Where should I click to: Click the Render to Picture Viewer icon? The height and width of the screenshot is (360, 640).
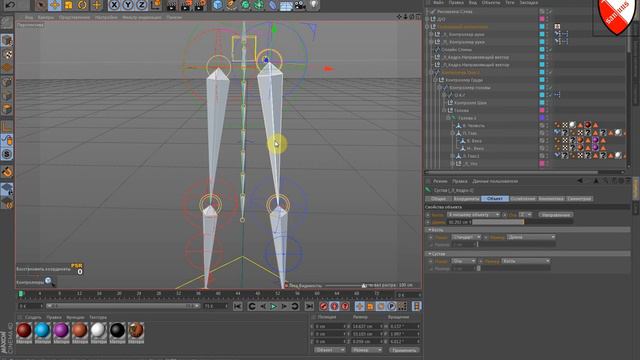[186, 5]
